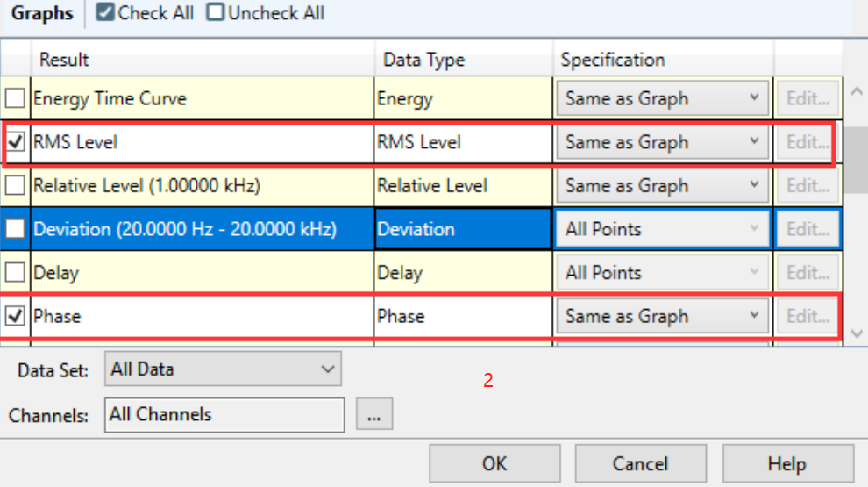Screen dimensions: 868x487
Task: Uncheck the Phase result checkbox
Action: pos(15,316)
